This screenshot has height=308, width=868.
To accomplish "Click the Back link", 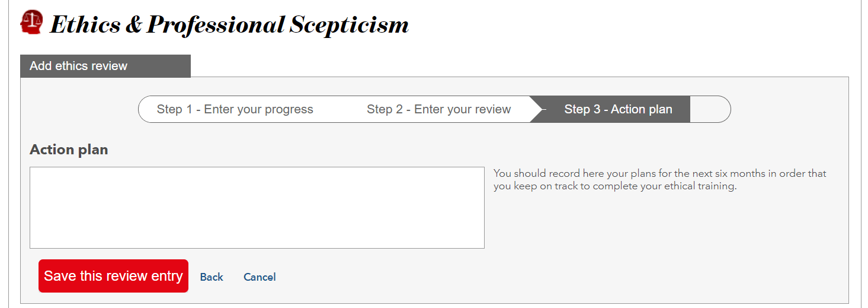I will click(212, 277).
